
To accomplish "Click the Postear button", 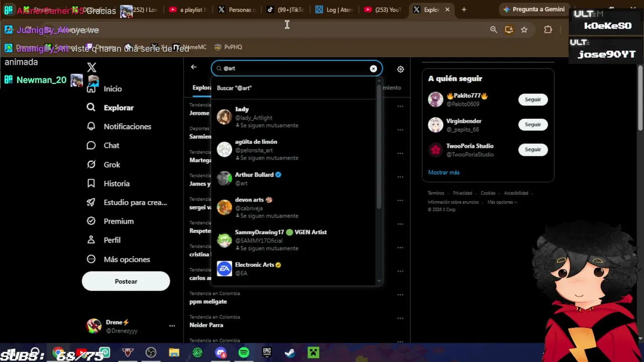I will coord(126,282).
